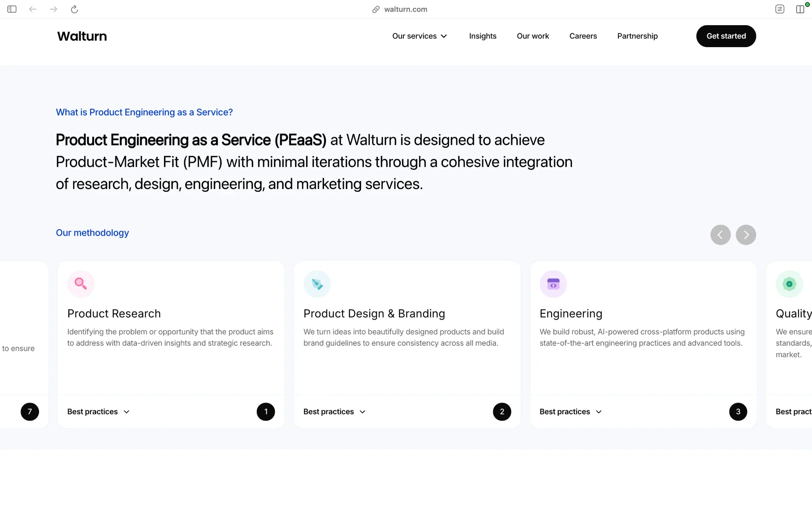
Task: Click the Get started button
Action: tap(726, 36)
